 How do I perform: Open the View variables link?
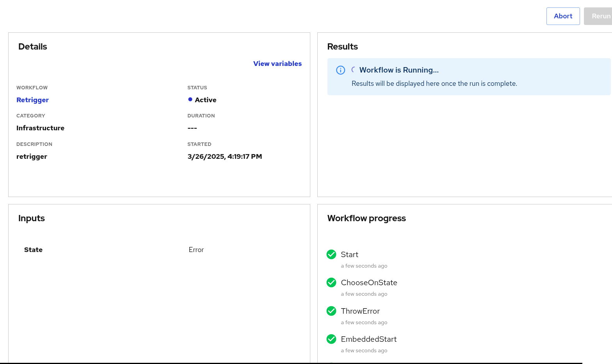pos(277,64)
